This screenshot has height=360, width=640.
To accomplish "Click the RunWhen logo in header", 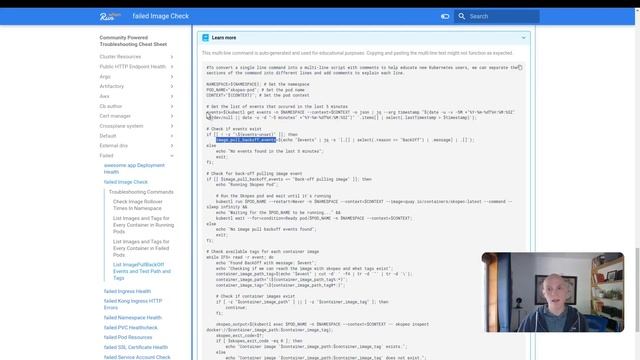I will click(x=110, y=16).
